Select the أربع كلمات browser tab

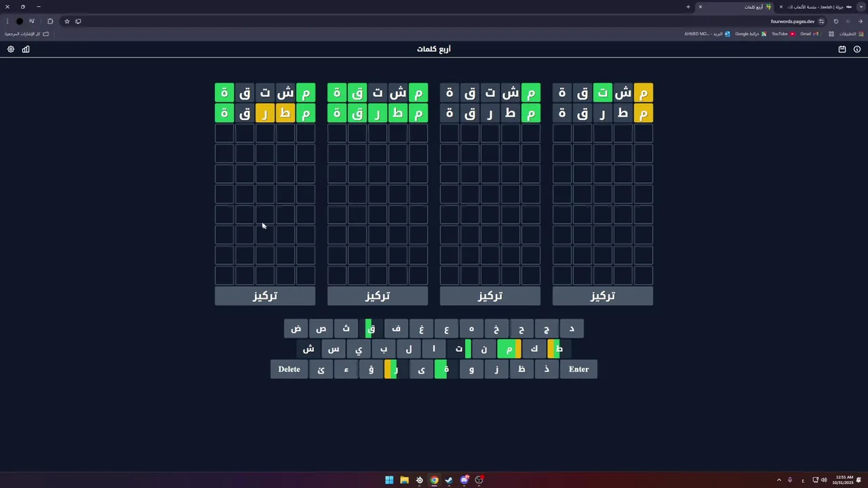(x=736, y=7)
